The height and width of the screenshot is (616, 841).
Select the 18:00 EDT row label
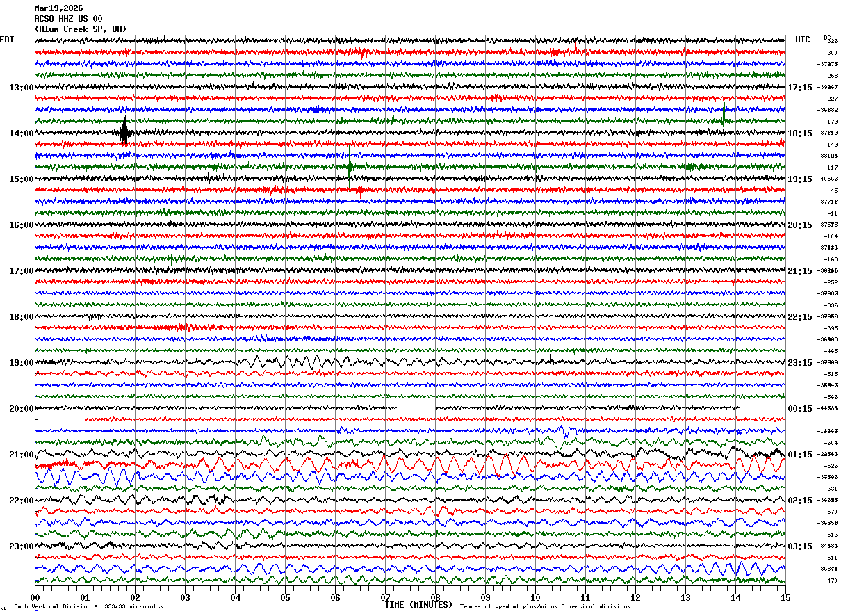tap(22, 317)
